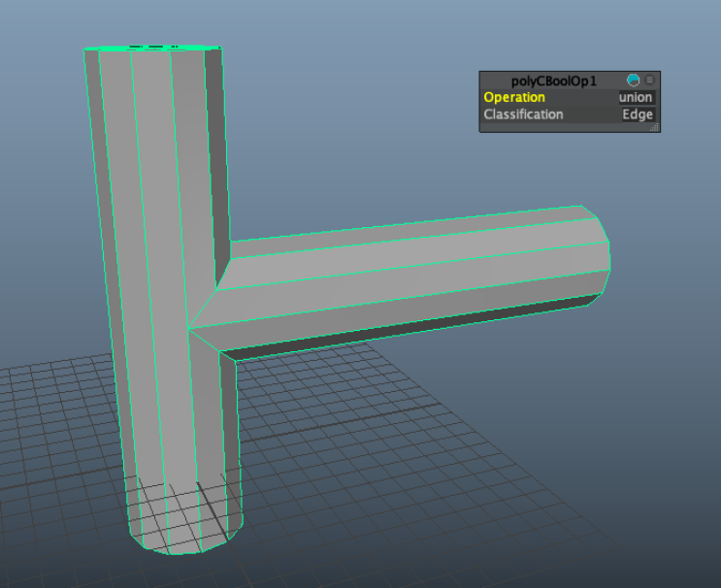Select the Classification attribute label
The width and height of the screenshot is (721, 588).
click(x=523, y=114)
